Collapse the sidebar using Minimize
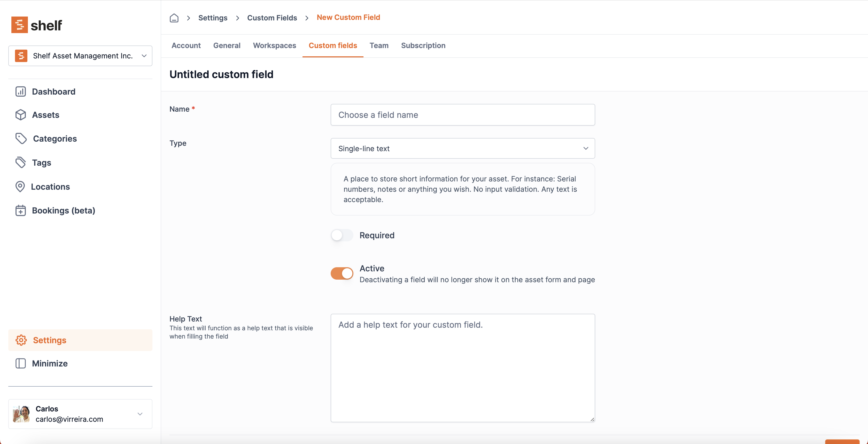 (50, 363)
